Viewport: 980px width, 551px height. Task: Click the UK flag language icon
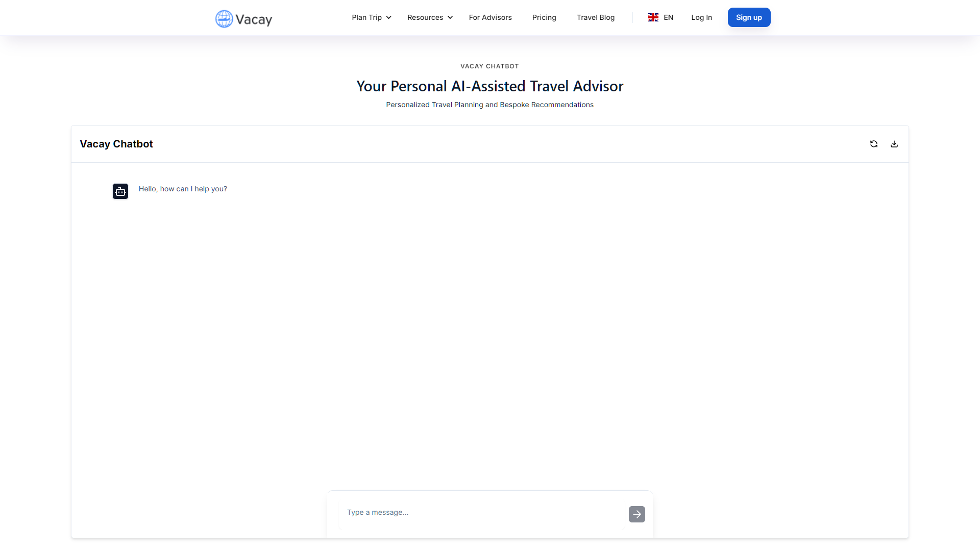653,17
